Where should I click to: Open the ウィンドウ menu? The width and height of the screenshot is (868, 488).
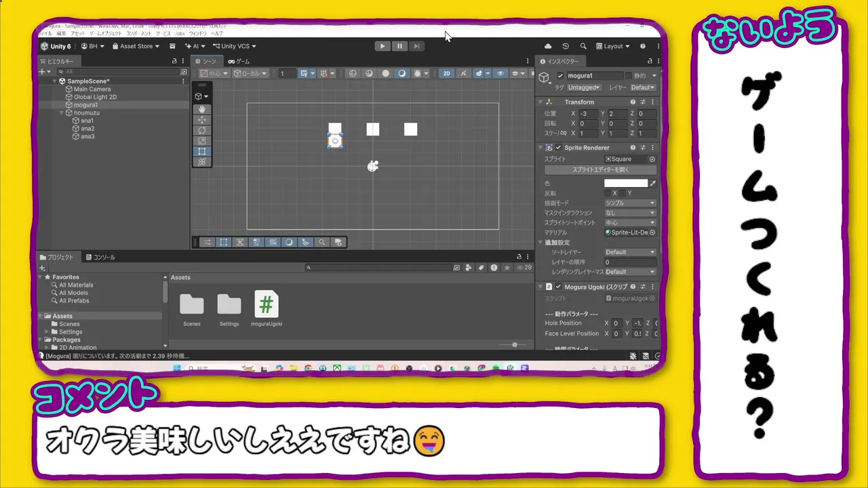(x=197, y=33)
